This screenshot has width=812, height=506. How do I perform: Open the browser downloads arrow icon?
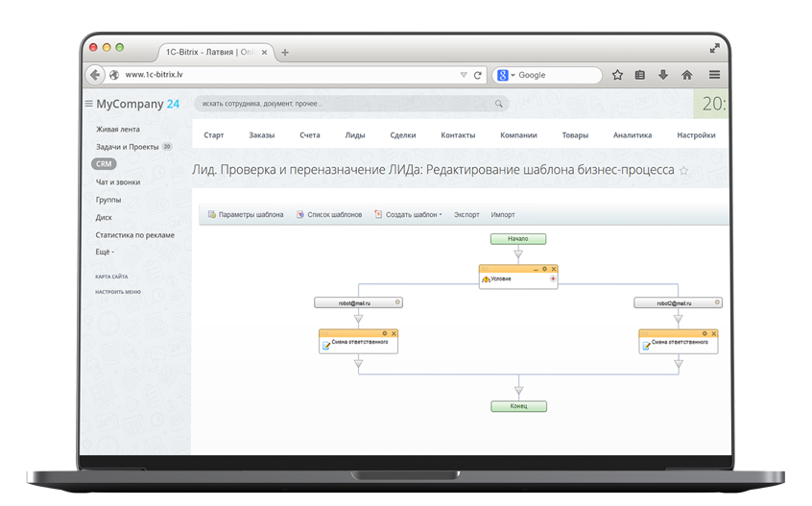pyautogui.click(x=663, y=75)
